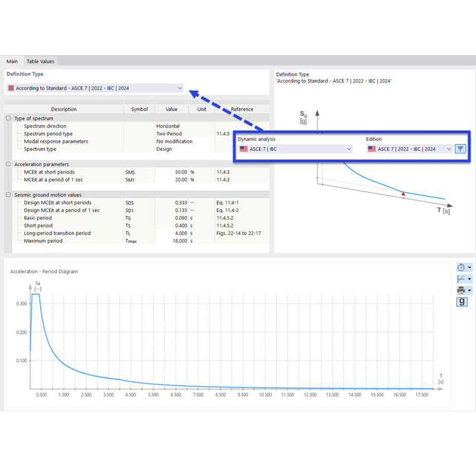This screenshot has height=467, width=476.
Task: Click the red definition type color swatch
Action: tap(11, 88)
